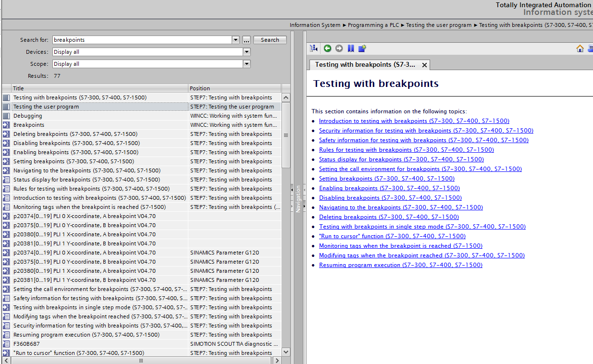Select the Deleting breakpoints result row

(x=142, y=134)
